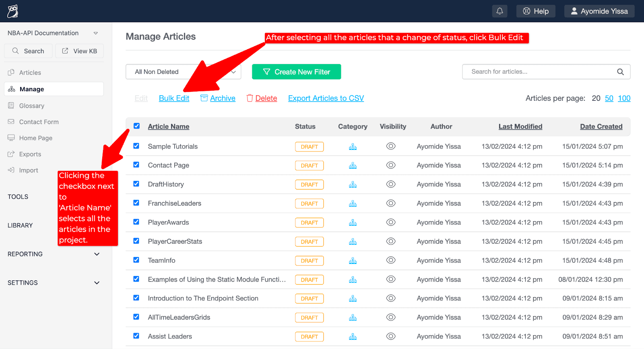Click the category icon for AllTimeLeadersGrids
Image resolution: width=644 pixels, height=349 pixels.
(x=353, y=318)
